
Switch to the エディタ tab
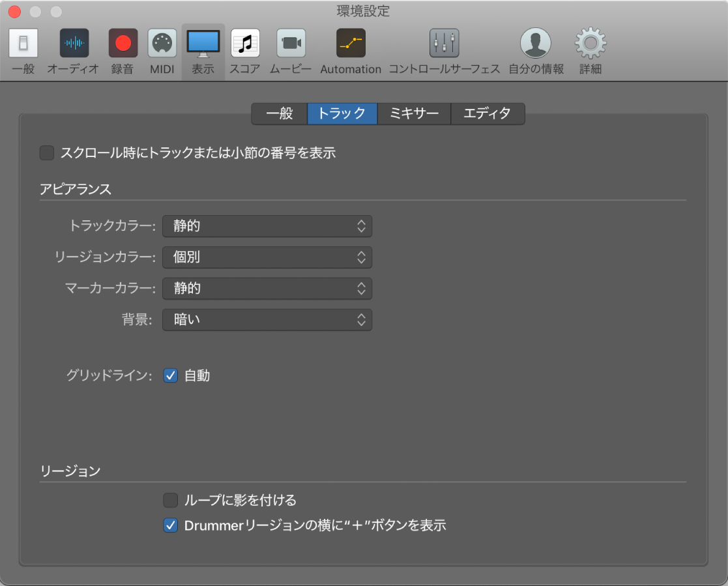click(x=488, y=113)
